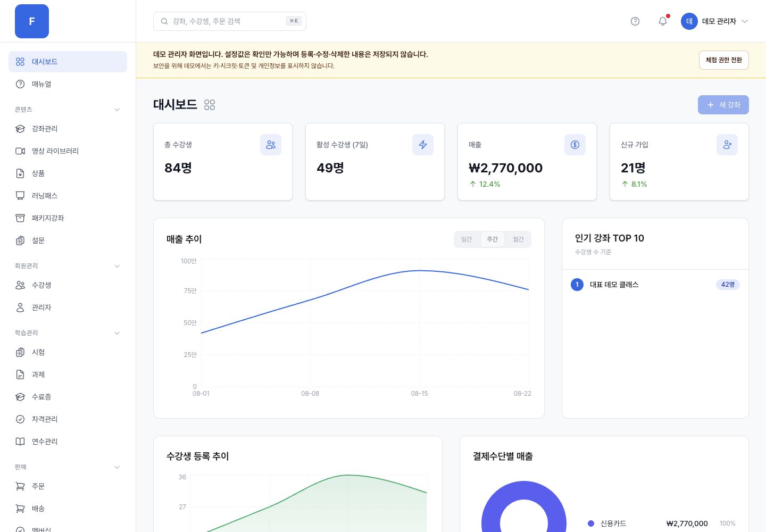Open 배송 in the sidebar
766x532 pixels.
pos(68,509)
